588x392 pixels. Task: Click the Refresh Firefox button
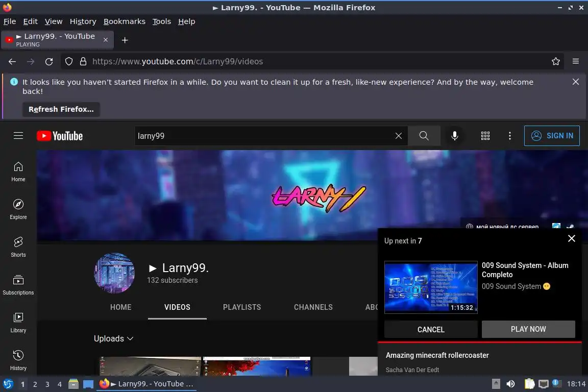(x=61, y=109)
